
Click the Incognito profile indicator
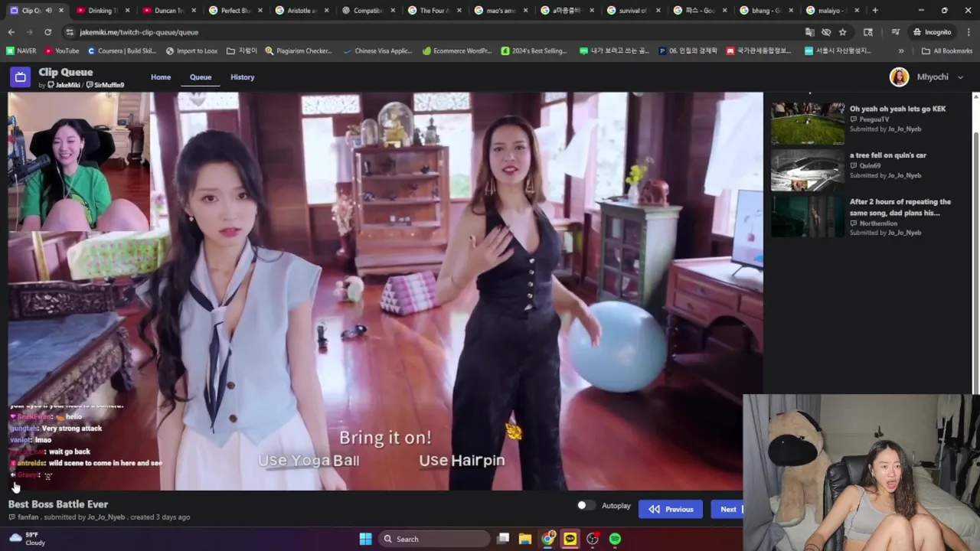tap(932, 32)
